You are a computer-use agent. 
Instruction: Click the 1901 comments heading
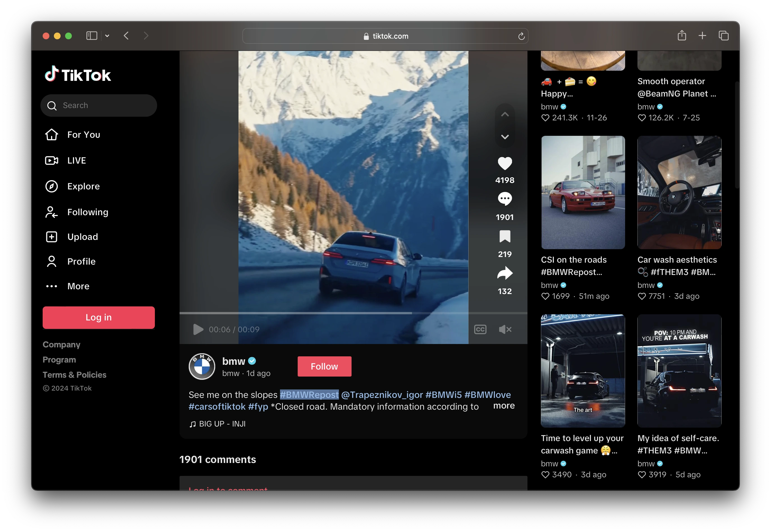217,459
